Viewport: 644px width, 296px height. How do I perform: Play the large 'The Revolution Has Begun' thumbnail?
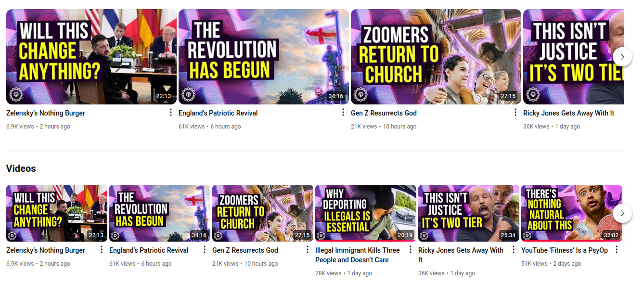[264, 57]
